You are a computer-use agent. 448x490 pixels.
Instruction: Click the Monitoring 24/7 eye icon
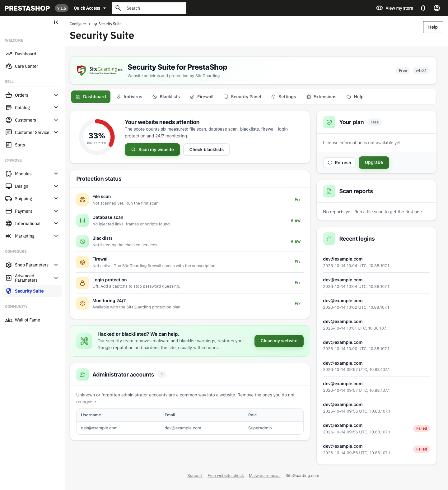[x=82, y=303]
